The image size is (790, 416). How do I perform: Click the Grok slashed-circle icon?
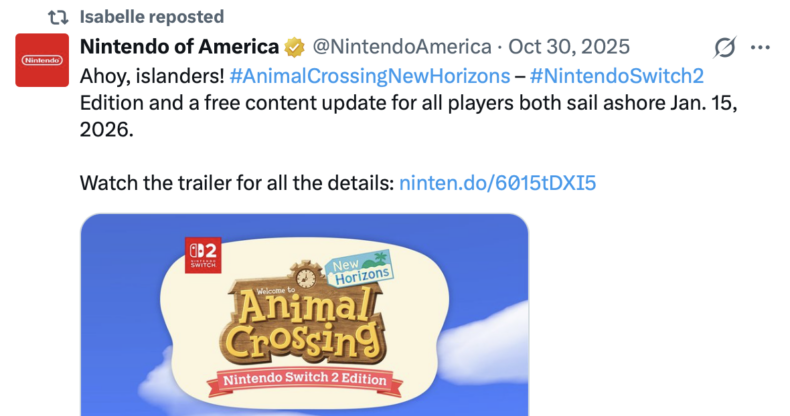pos(722,47)
